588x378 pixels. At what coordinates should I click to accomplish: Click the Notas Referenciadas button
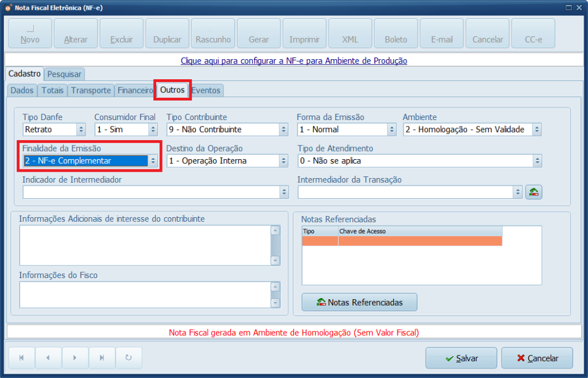(x=359, y=302)
